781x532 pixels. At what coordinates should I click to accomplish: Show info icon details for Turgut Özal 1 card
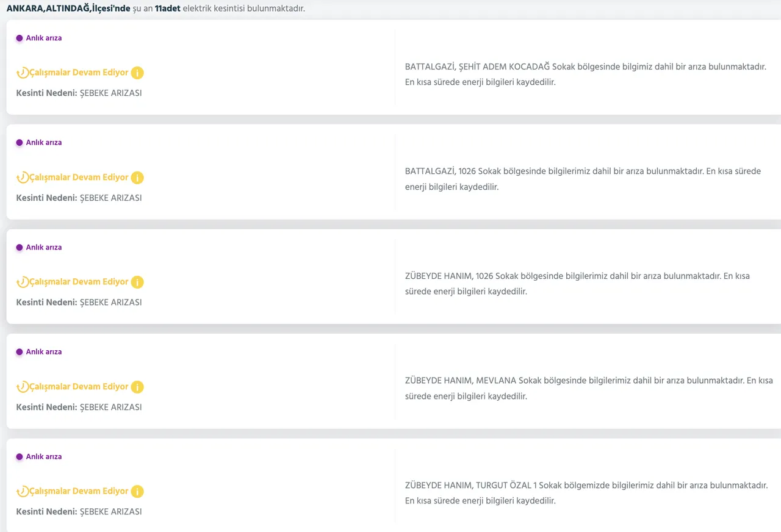pos(137,492)
